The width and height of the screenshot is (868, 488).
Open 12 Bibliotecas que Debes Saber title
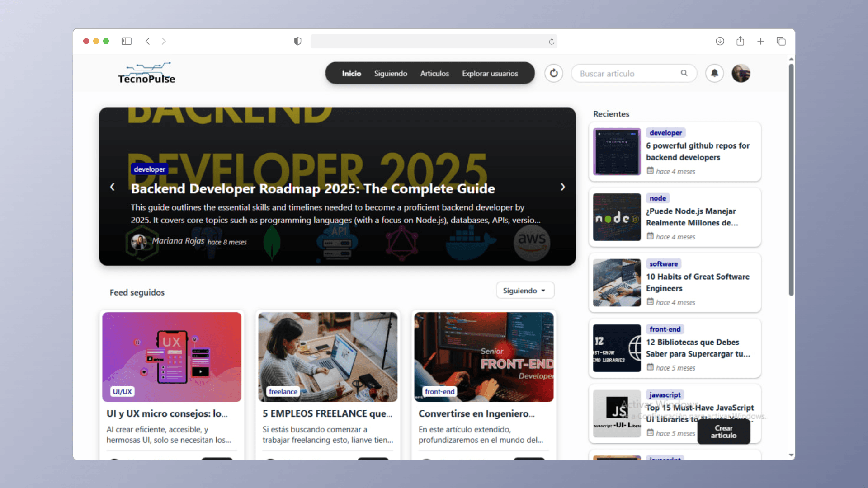pos(698,348)
